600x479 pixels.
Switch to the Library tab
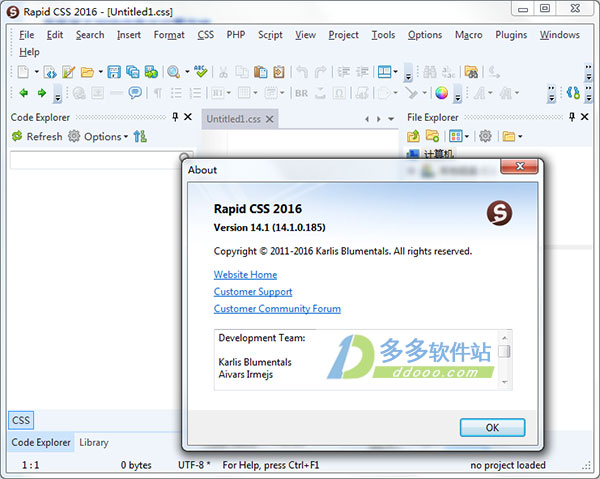coord(94,443)
